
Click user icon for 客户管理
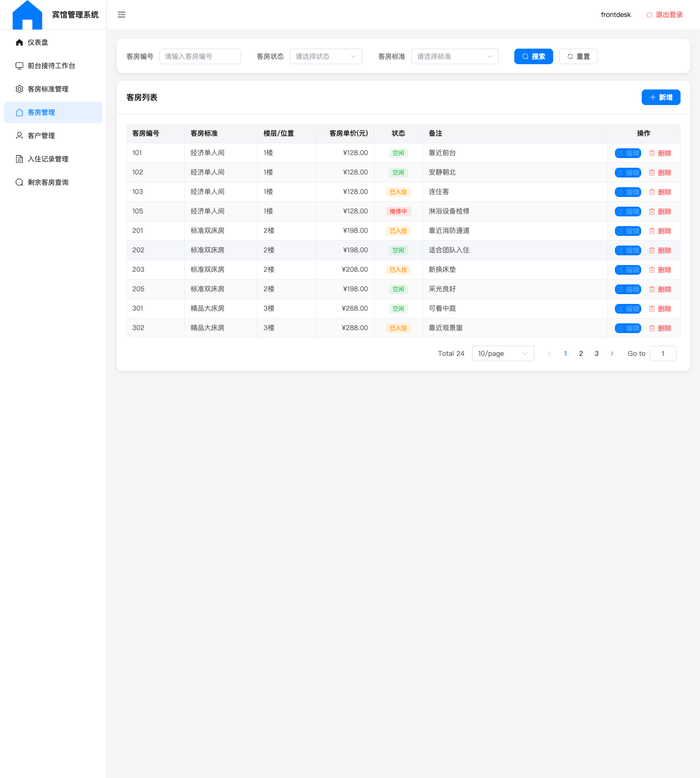[19, 136]
